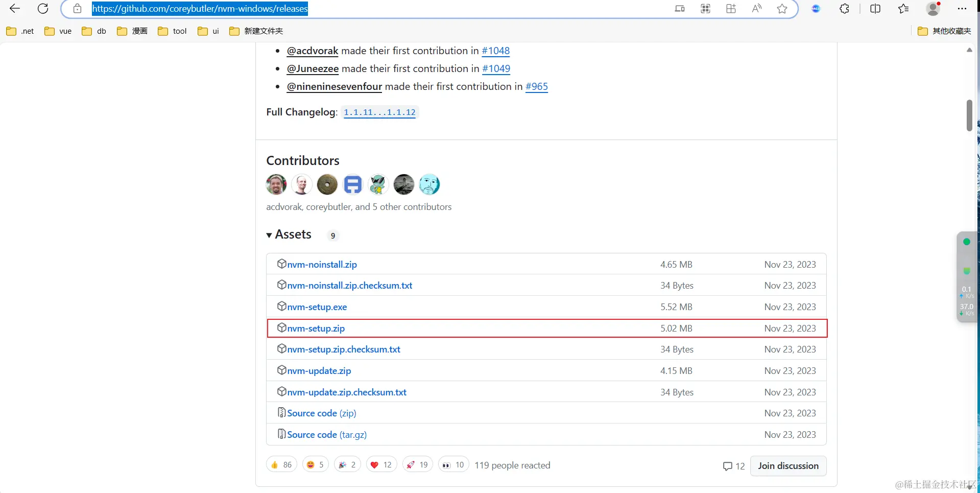The height and width of the screenshot is (493, 980).
Task: Download nvm-noinstall.zip
Action: (x=322, y=265)
